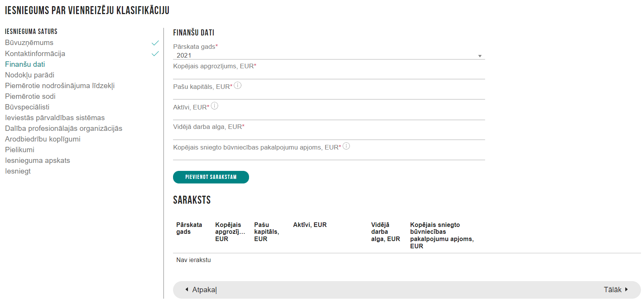Open Kontaktinformācija section in sidebar
Viewport: 644px width, 304px height.
pos(35,54)
